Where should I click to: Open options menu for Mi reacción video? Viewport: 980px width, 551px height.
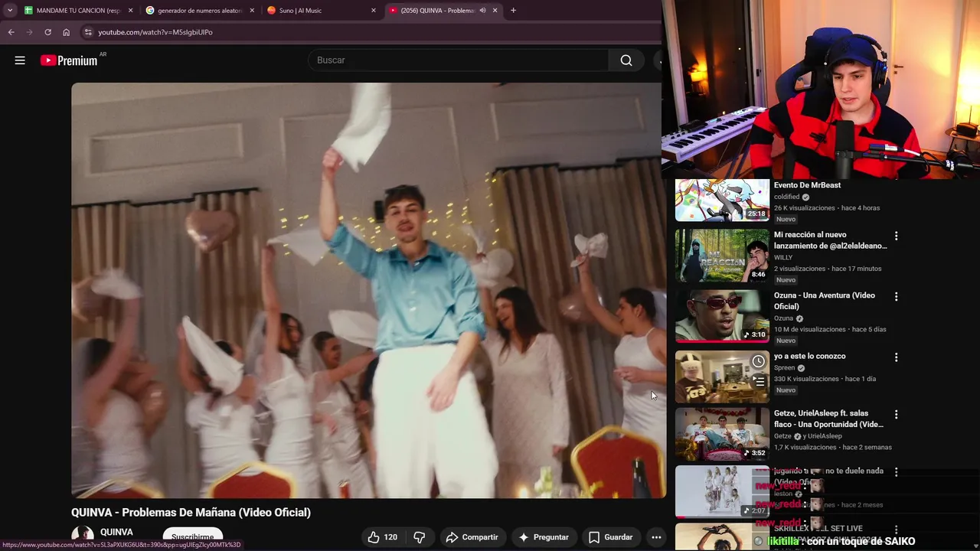pyautogui.click(x=896, y=236)
